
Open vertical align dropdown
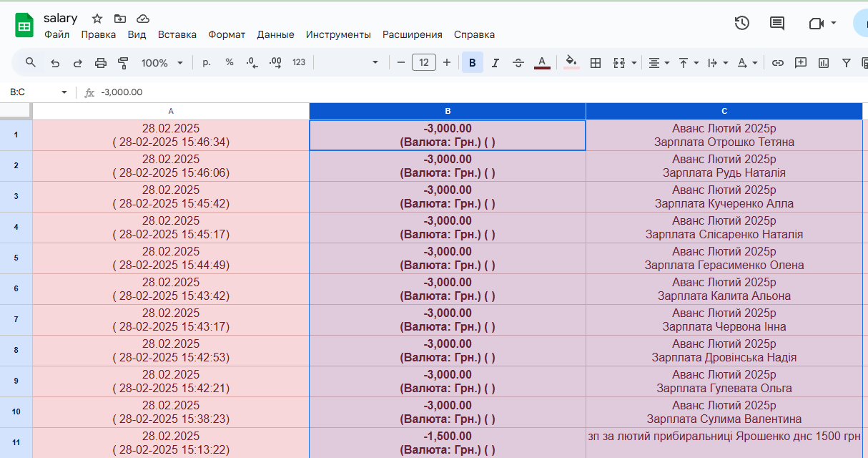[688, 63]
